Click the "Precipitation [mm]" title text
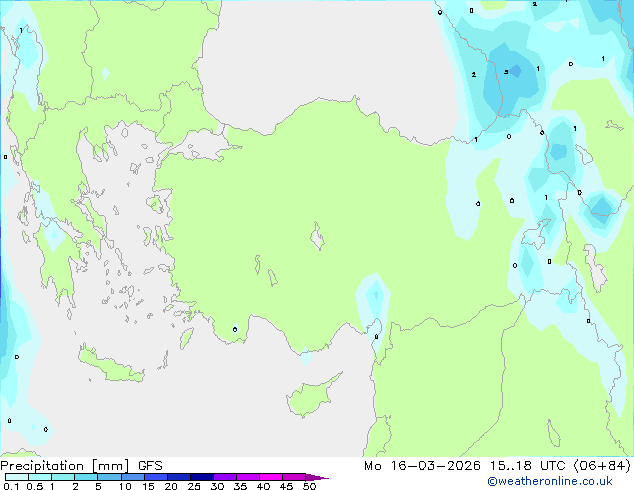The image size is (634, 490). coord(65,466)
